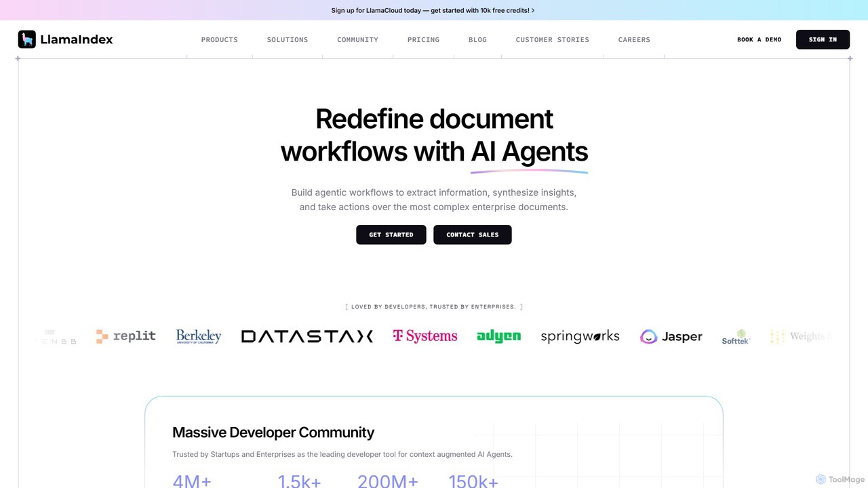
Task: Click the LlamaIndex wordmark text
Action: click(x=77, y=39)
